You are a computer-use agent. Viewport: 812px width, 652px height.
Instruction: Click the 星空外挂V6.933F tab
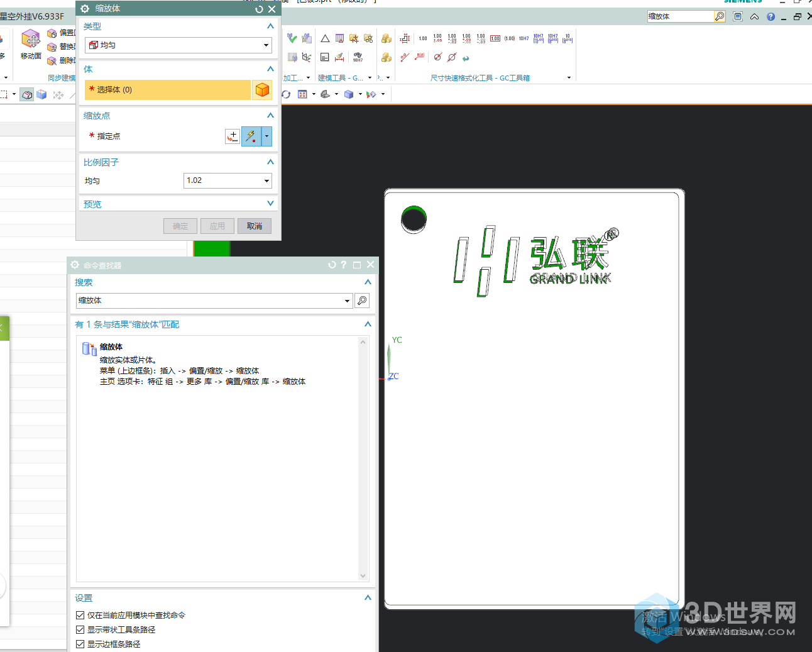32,16
